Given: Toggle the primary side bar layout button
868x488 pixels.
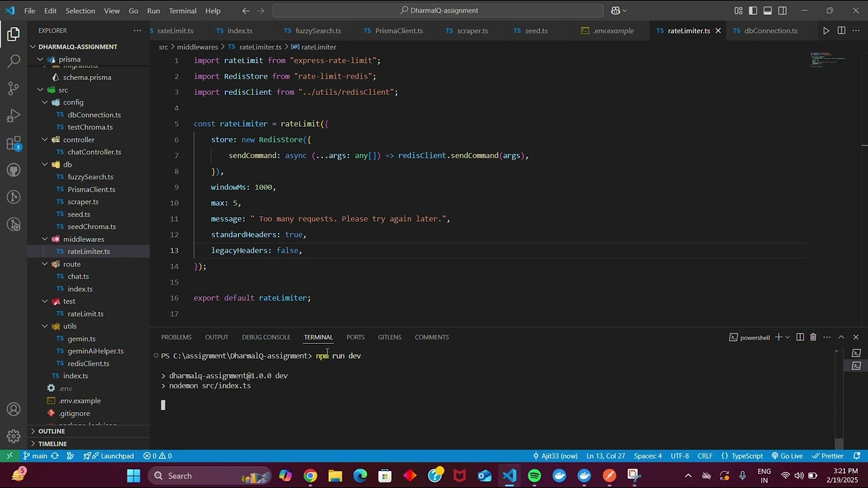Looking at the screenshot, I should coord(753,11).
